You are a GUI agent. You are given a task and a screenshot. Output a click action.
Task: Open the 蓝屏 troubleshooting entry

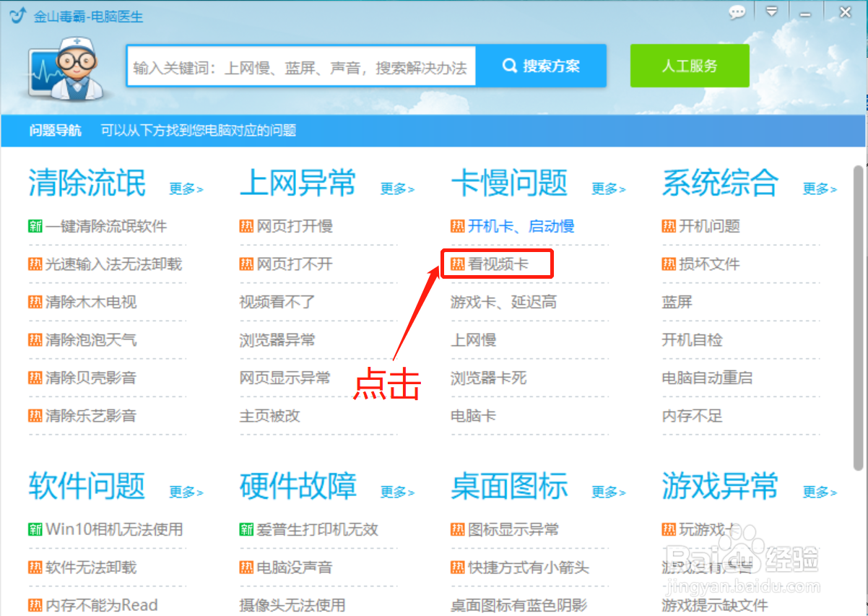(677, 302)
